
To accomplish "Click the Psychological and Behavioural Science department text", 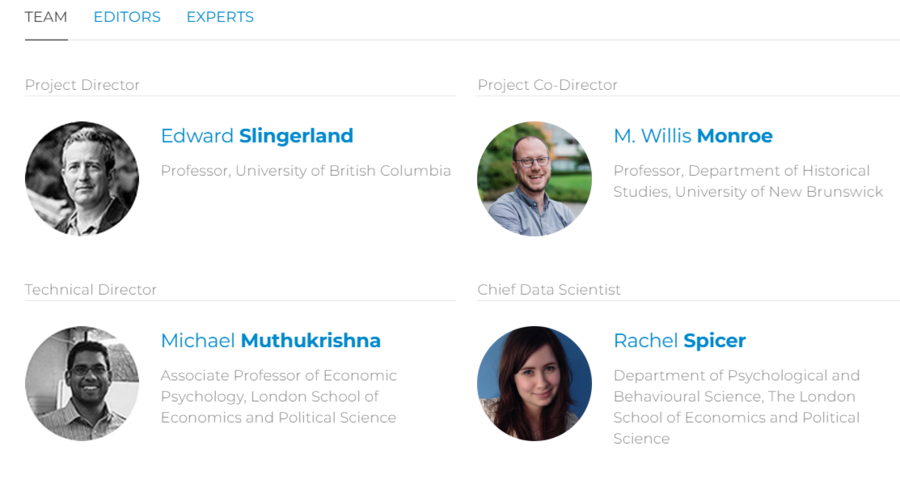I will point(736,386).
